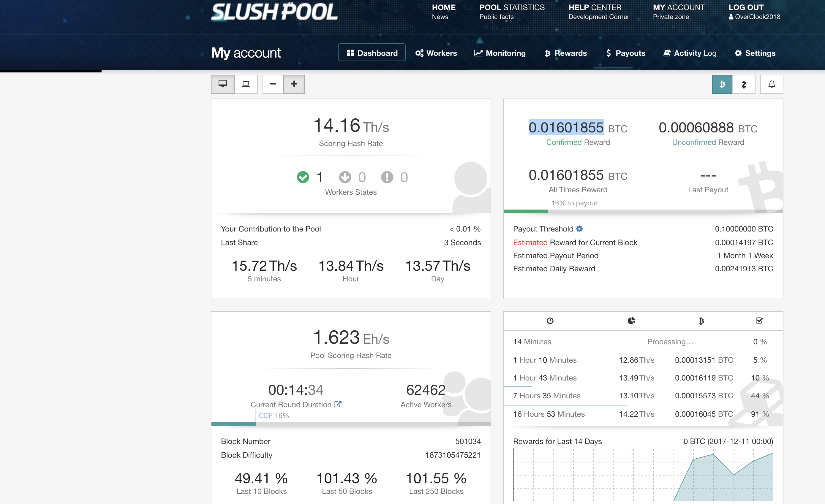Image resolution: width=825 pixels, height=504 pixels.
Task: Click the clock column header icon
Action: [550, 321]
